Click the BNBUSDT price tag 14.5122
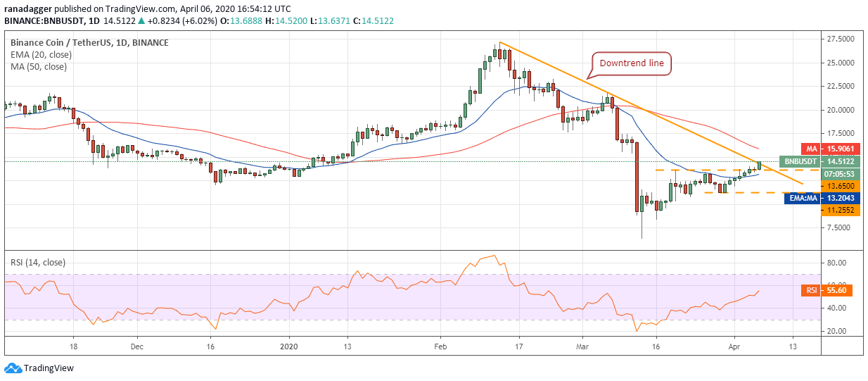868x381 pixels. [x=840, y=161]
